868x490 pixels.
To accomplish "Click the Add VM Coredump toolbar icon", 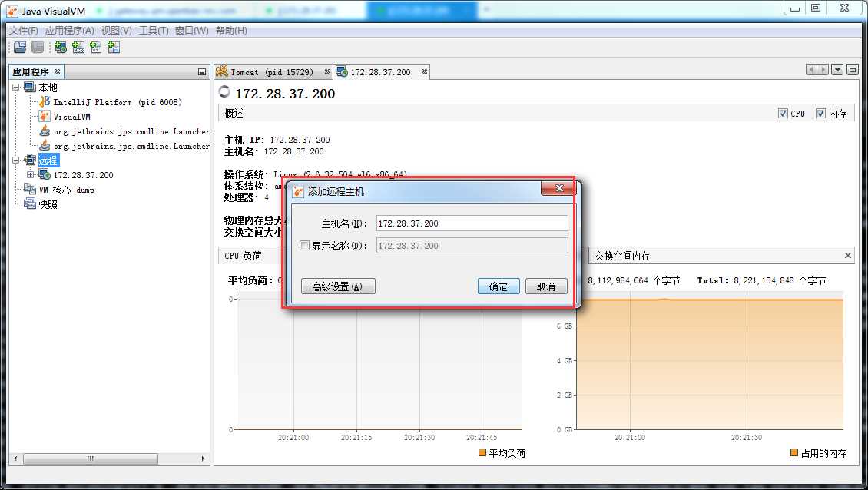I will click(96, 48).
